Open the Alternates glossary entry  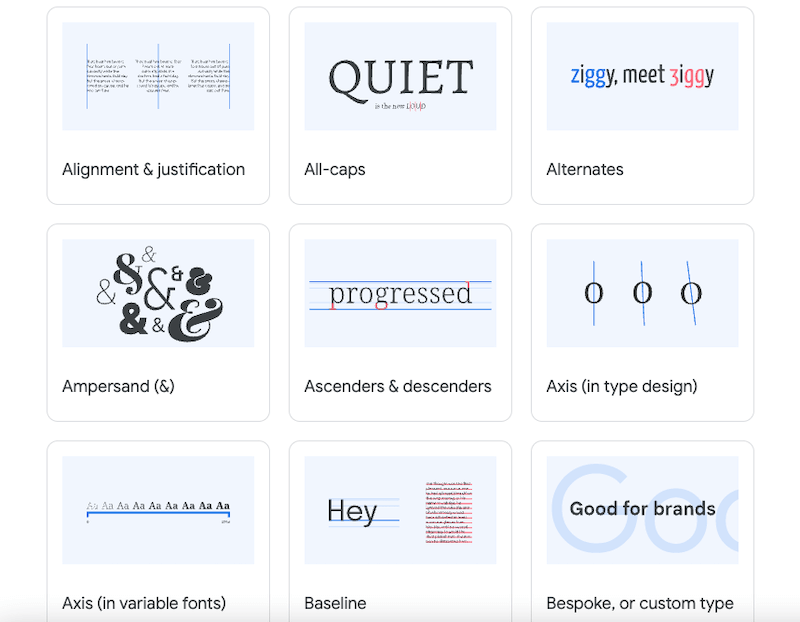tap(585, 169)
